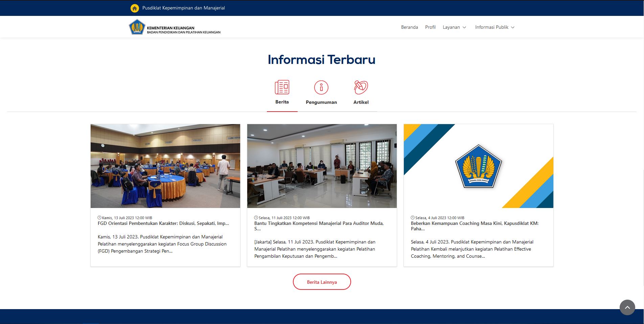The height and width of the screenshot is (324, 644).
Task: Click the yellow home icon in top bar
Action: (135, 8)
